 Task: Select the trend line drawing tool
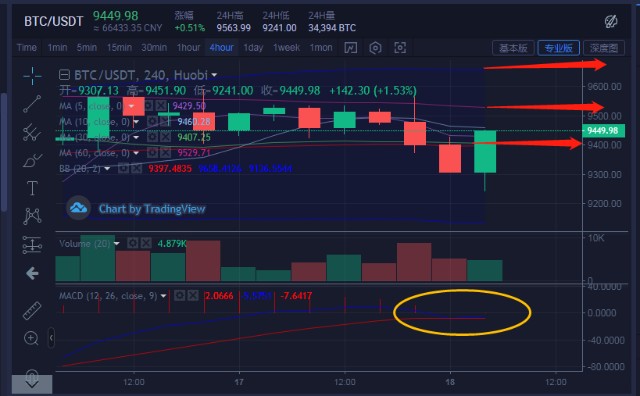pos(32,104)
